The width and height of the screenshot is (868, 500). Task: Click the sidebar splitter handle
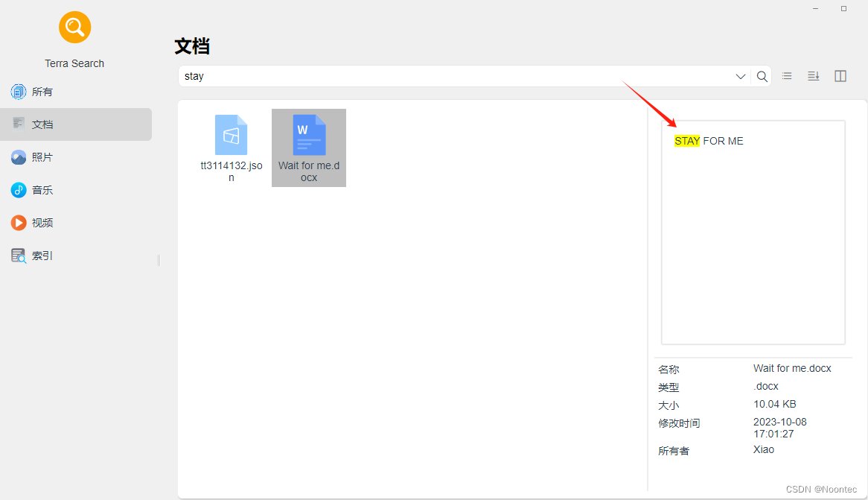[x=159, y=261]
